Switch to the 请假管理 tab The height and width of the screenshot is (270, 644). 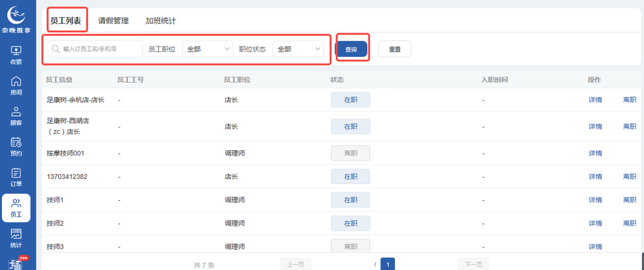[113, 21]
